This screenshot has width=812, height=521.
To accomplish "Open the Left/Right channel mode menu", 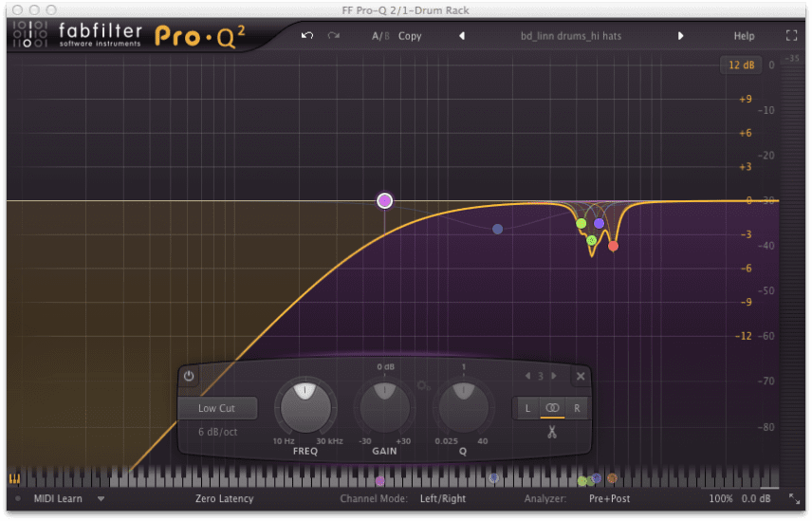I will pyautogui.click(x=443, y=499).
